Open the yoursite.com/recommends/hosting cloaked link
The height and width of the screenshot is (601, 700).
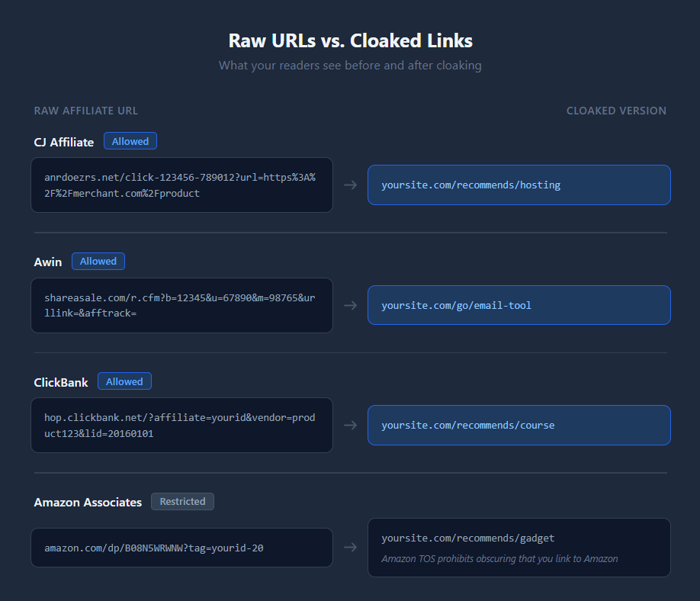tap(519, 185)
